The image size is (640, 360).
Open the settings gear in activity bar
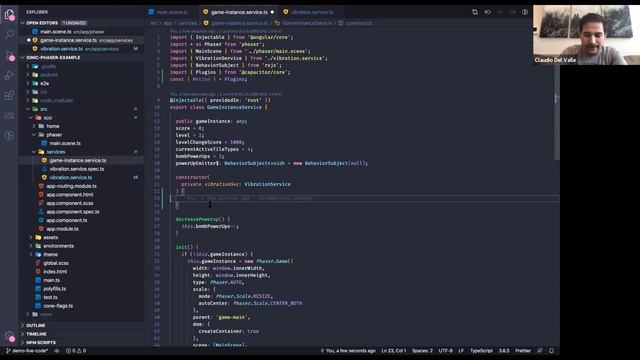(x=9, y=336)
